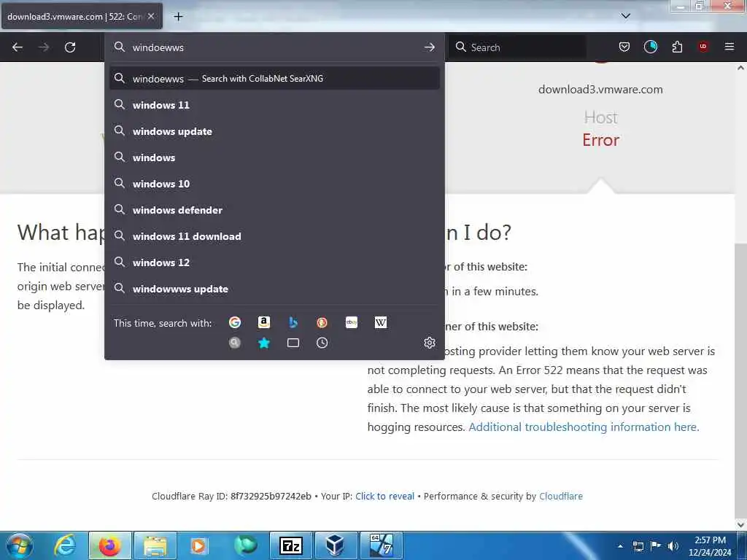
Task: Open the Windows Start menu
Action: [x=20, y=545]
